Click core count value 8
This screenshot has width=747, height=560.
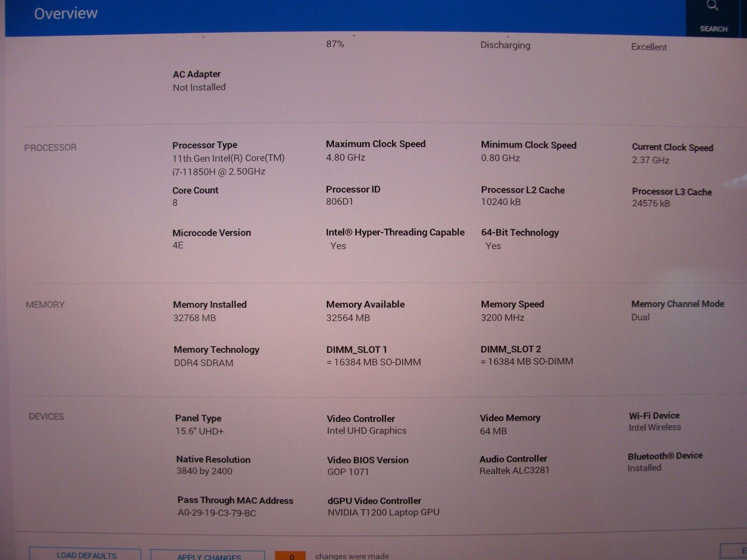coord(175,203)
